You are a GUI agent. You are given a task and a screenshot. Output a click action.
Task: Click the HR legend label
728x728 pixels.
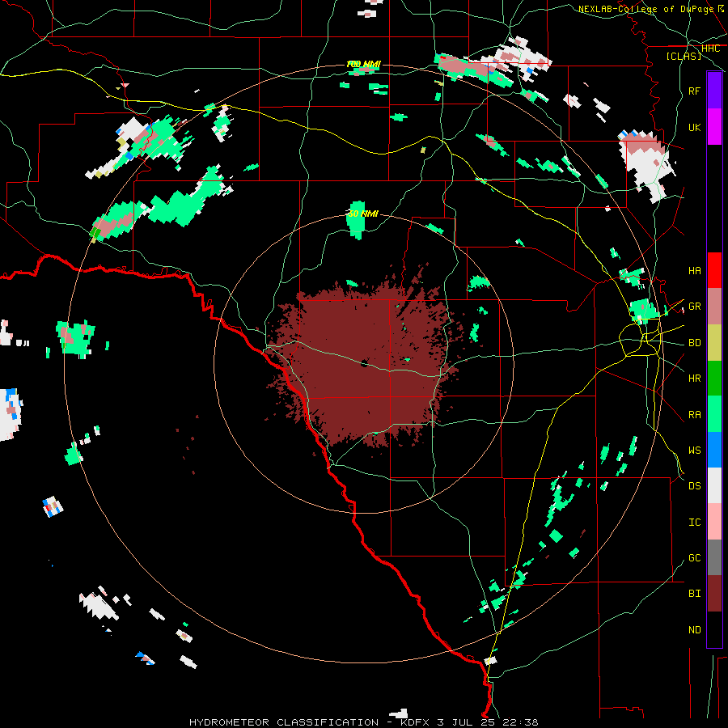pos(695,379)
